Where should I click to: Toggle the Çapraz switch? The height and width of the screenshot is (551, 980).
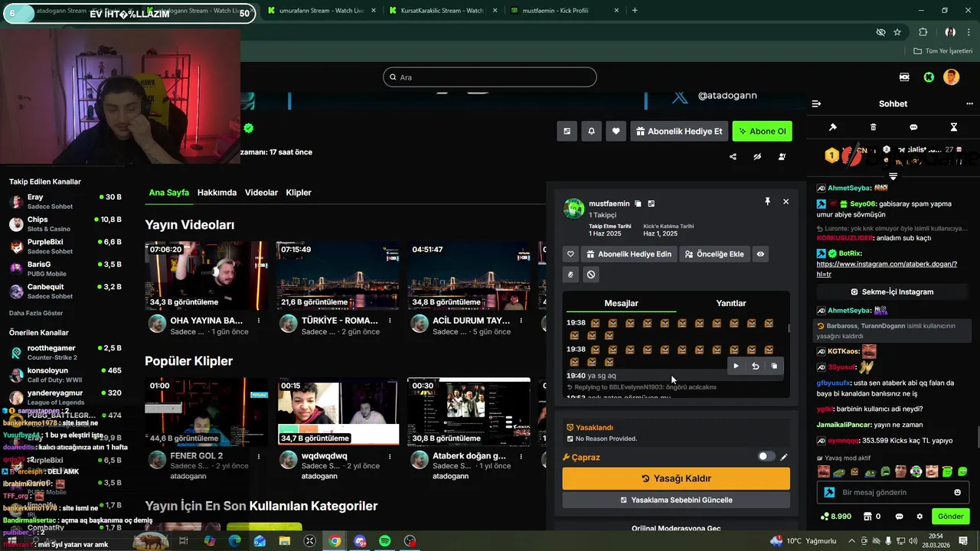click(x=766, y=457)
